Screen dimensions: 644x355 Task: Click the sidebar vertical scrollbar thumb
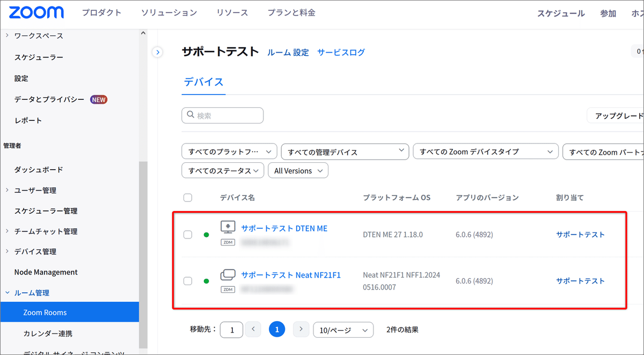coord(143,256)
